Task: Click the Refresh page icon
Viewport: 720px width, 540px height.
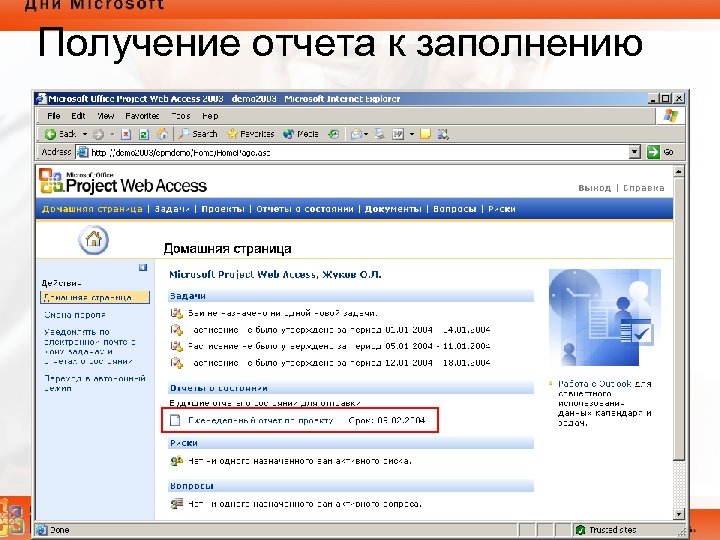Action: point(144,134)
